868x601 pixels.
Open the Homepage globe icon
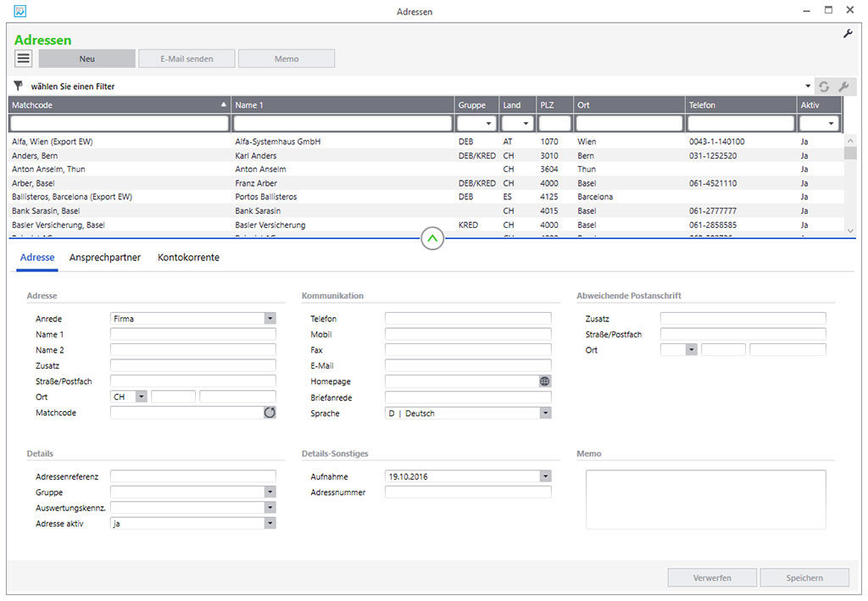(545, 381)
